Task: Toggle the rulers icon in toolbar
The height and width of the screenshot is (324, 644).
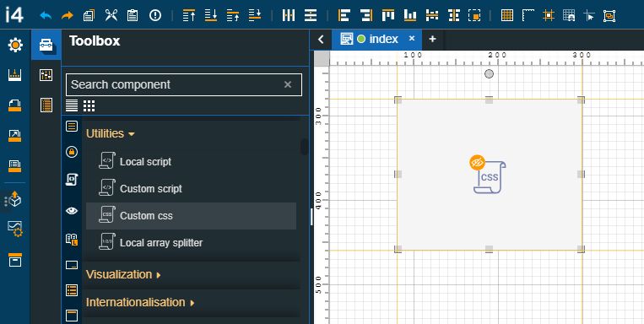Action: (528, 15)
